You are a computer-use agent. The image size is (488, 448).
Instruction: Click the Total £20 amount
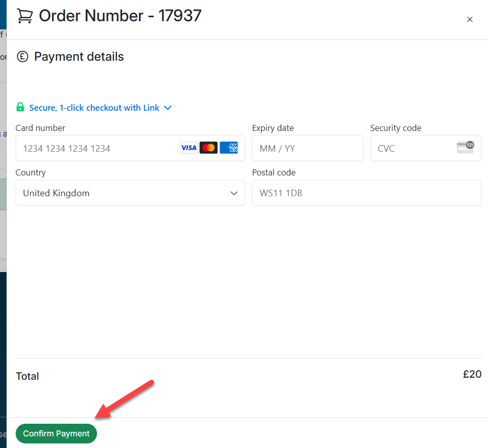472,374
